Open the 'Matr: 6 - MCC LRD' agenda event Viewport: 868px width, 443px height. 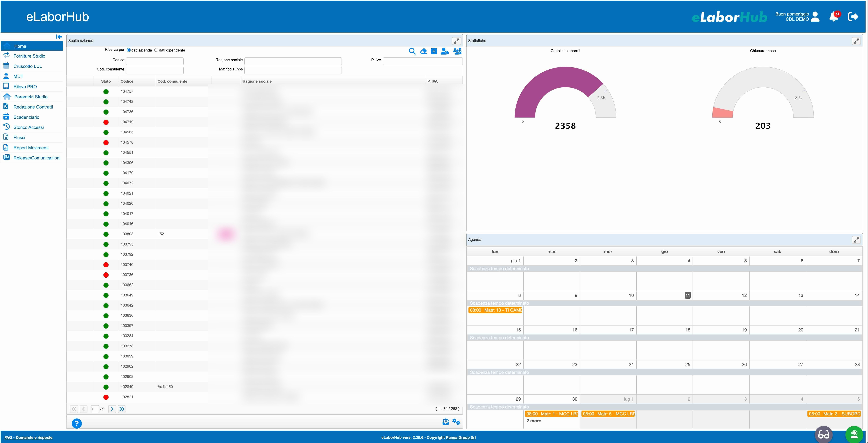[x=608, y=414]
